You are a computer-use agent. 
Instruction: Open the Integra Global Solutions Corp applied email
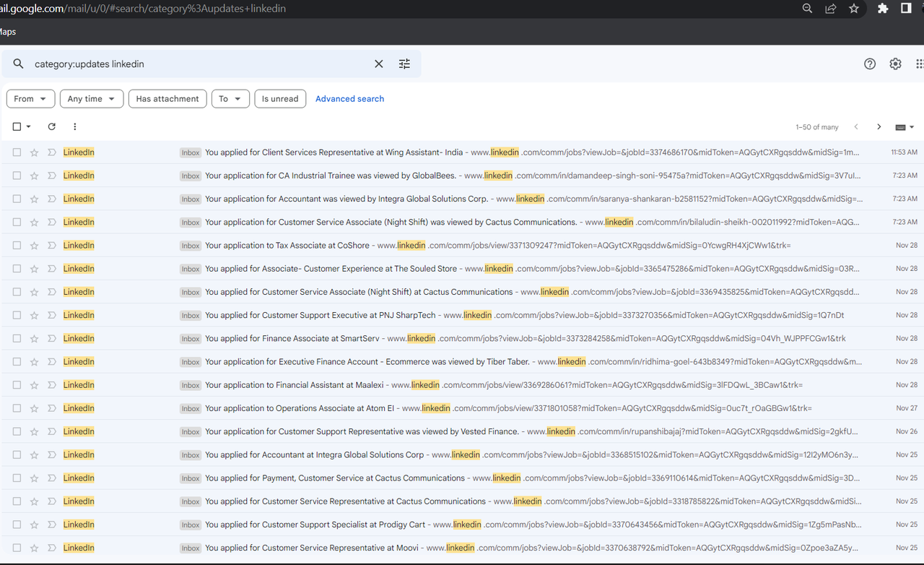pyautogui.click(x=462, y=455)
